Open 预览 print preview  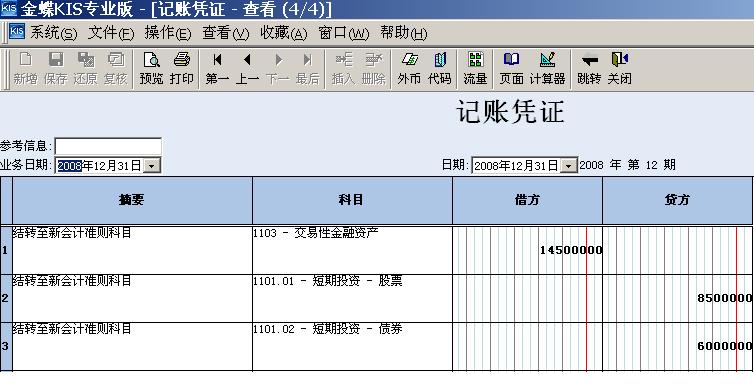click(151, 69)
